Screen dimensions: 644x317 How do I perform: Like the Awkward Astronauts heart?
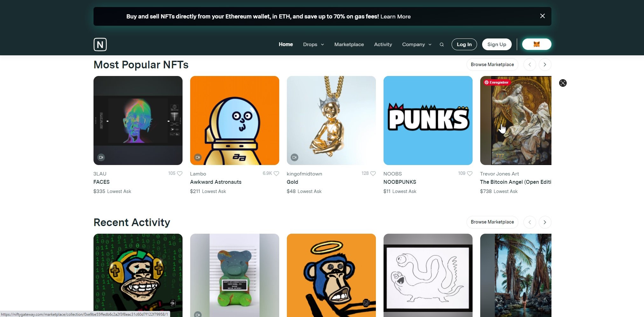click(x=276, y=174)
